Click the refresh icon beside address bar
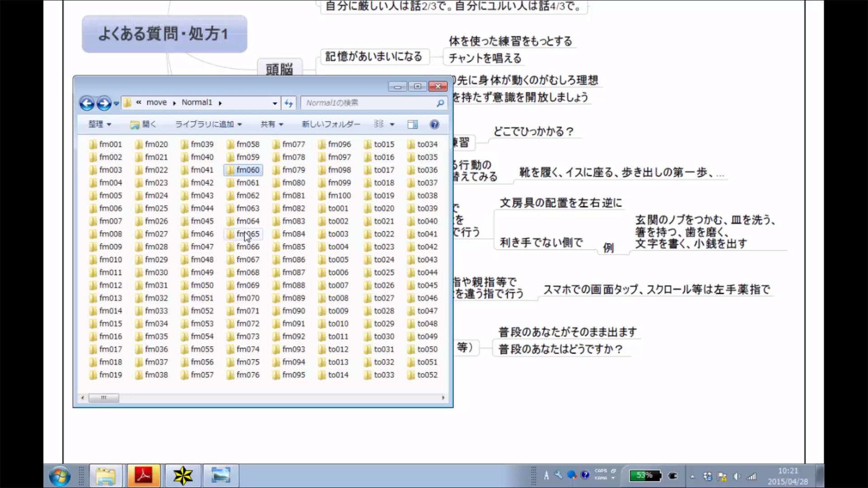Viewport: 868px width, 488px height. pos(289,103)
